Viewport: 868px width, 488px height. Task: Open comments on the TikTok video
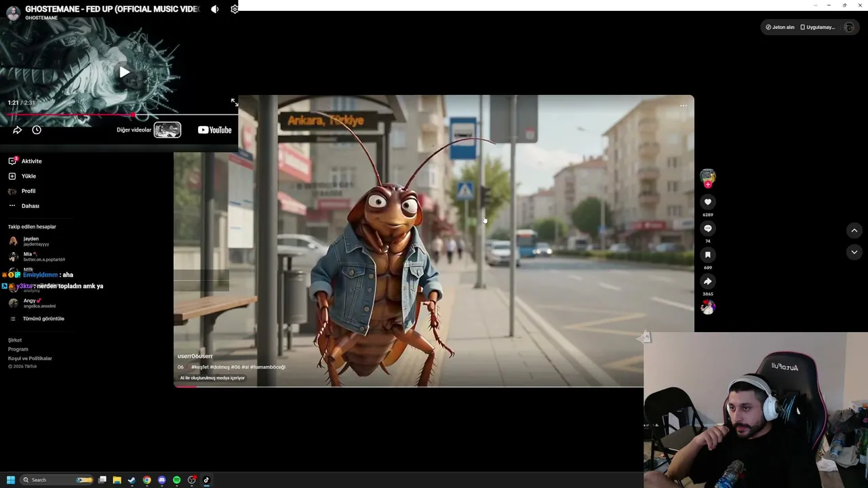tap(707, 228)
